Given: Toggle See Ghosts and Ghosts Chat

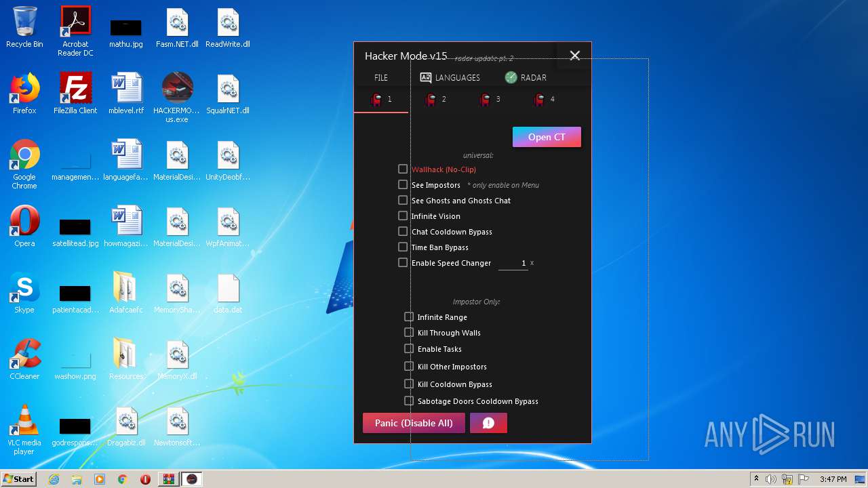Looking at the screenshot, I should coord(403,200).
